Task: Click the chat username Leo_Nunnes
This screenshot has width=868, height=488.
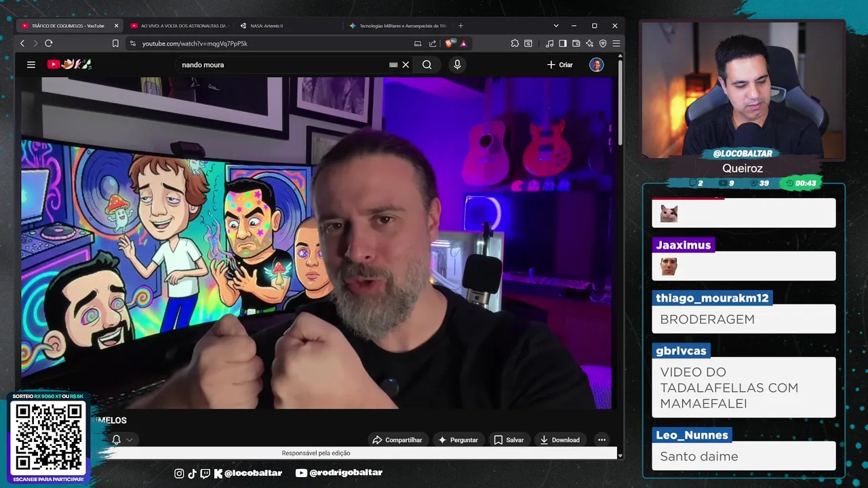Action: coord(692,435)
